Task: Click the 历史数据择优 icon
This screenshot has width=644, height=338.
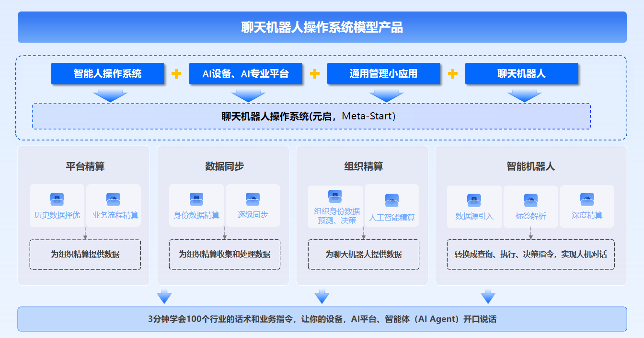Action: click(x=57, y=199)
